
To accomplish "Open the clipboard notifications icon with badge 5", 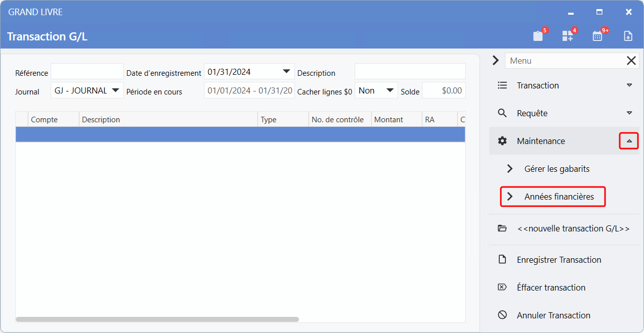I will [x=538, y=36].
